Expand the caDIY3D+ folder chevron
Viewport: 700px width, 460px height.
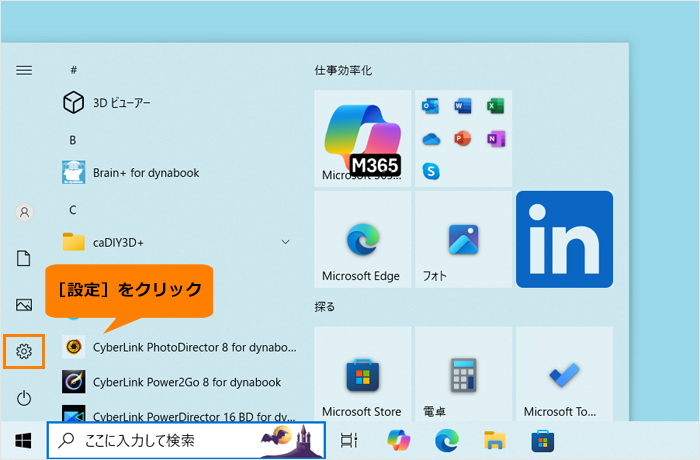(286, 242)
